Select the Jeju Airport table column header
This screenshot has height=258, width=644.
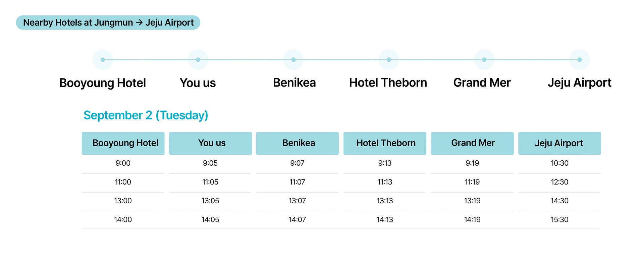coord(559,143)
